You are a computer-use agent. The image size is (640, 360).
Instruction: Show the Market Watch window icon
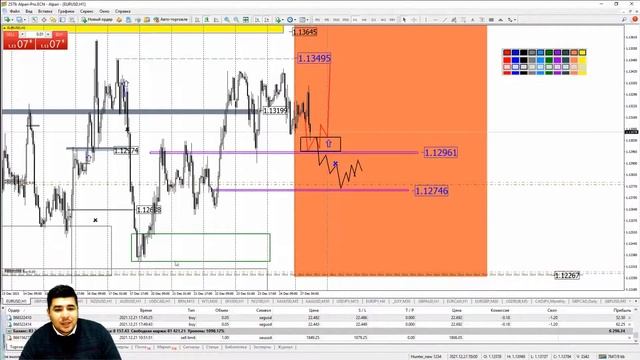pos(35,20)
